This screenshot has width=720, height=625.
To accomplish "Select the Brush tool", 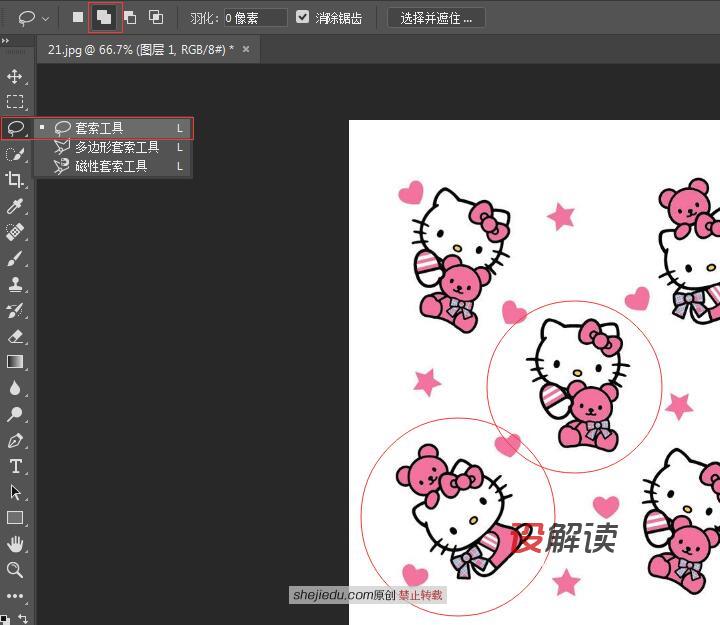I will tap(15, 258).
